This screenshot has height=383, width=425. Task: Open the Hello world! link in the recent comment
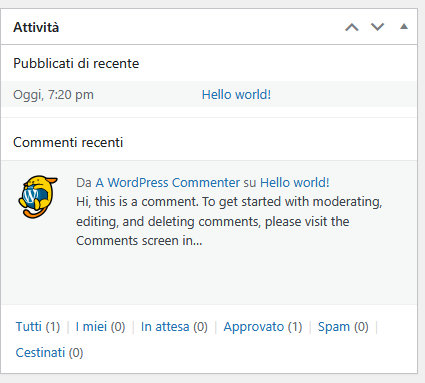295,183
